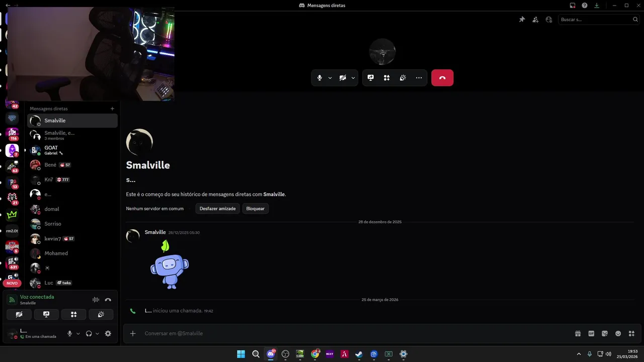Open the kevin7 conversation

pos(72,239)
